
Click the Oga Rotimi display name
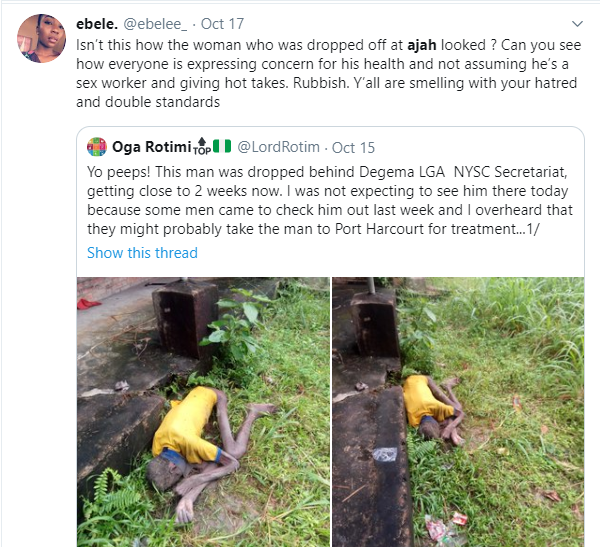point(152,147)
